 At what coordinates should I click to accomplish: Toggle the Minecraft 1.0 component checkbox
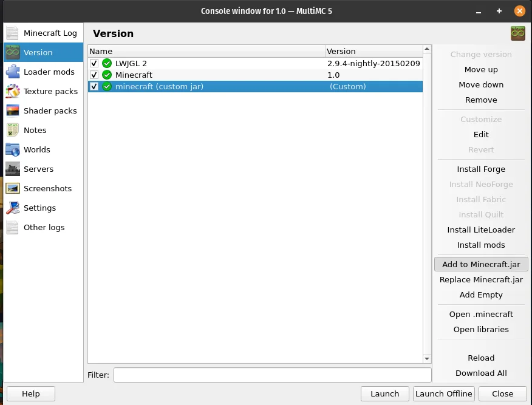[x=94, y=75]
